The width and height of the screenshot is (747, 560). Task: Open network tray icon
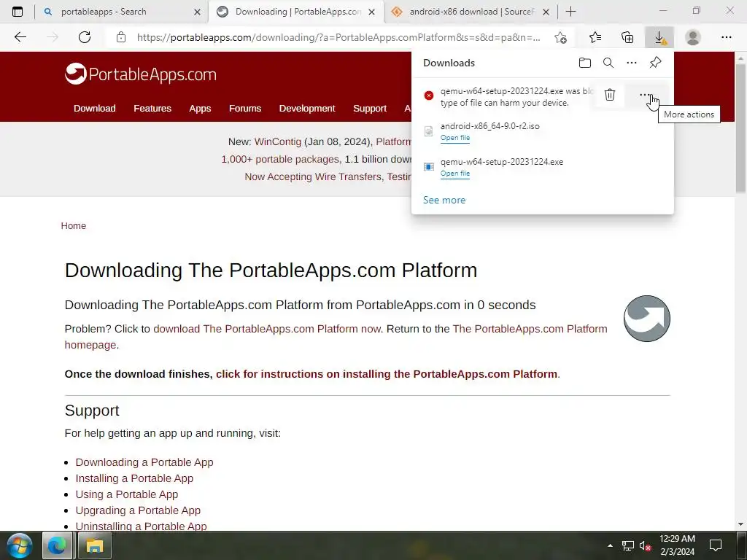coord(627,545)
